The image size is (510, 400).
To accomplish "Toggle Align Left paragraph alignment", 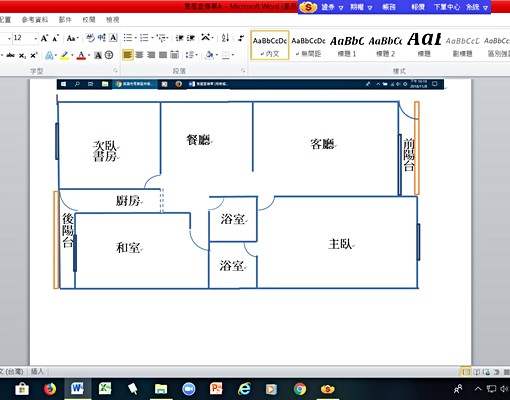I will coord(128,55).
